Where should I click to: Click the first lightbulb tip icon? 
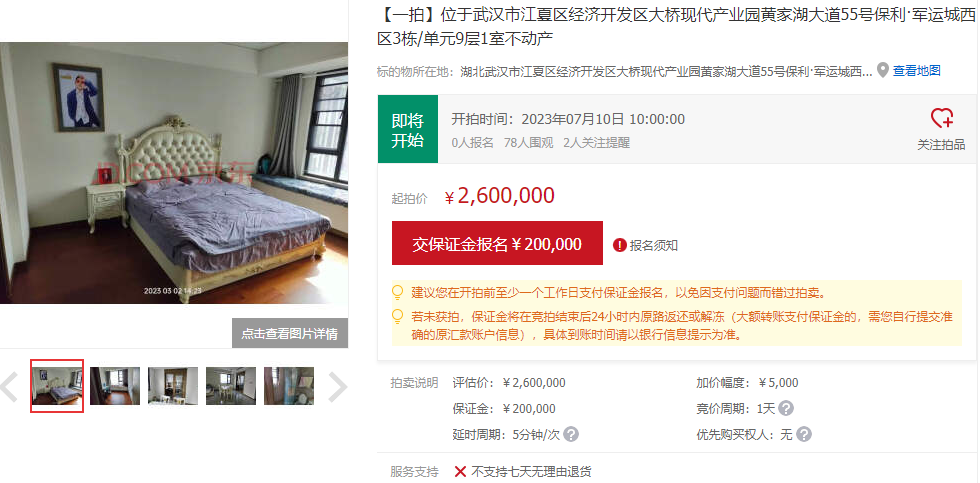tap(398, 292)
